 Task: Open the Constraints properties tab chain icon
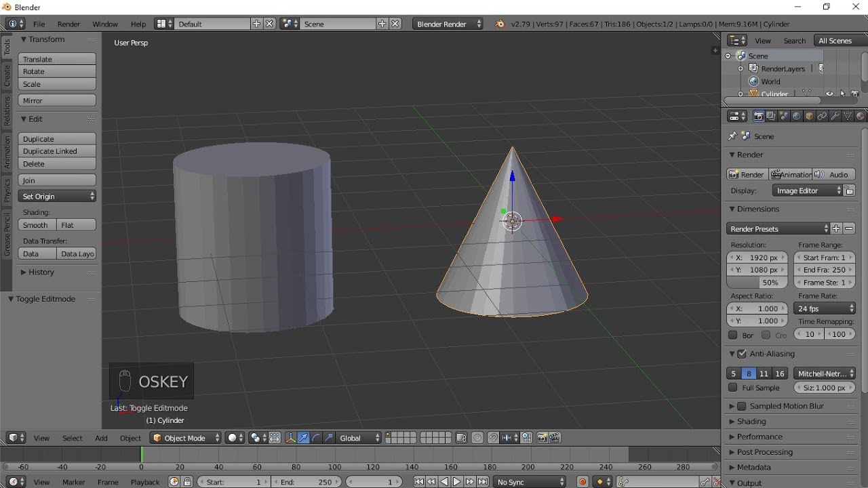[x=822, y=117]
